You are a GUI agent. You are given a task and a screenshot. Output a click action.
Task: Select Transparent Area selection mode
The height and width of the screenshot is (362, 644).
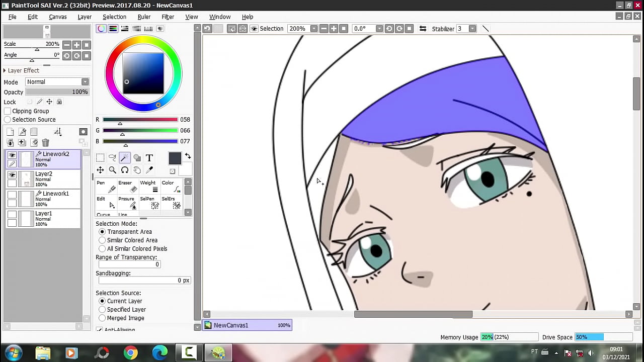pos(102,232)
